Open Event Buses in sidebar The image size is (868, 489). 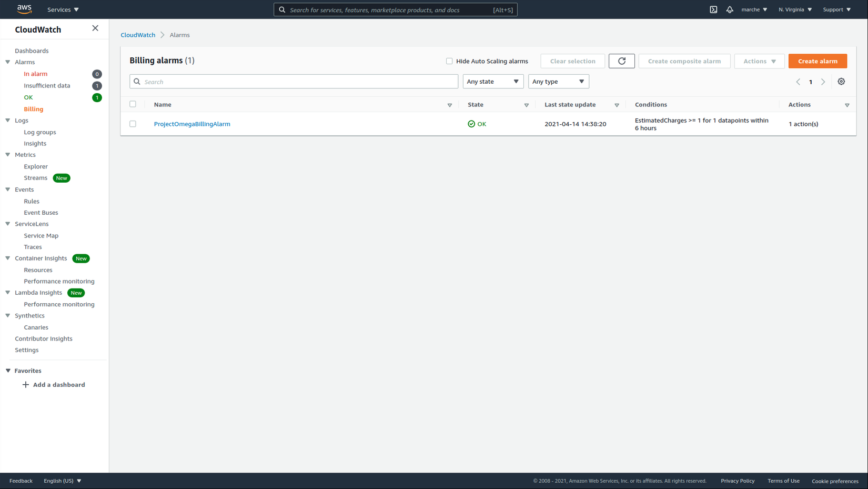coord(41,213)
